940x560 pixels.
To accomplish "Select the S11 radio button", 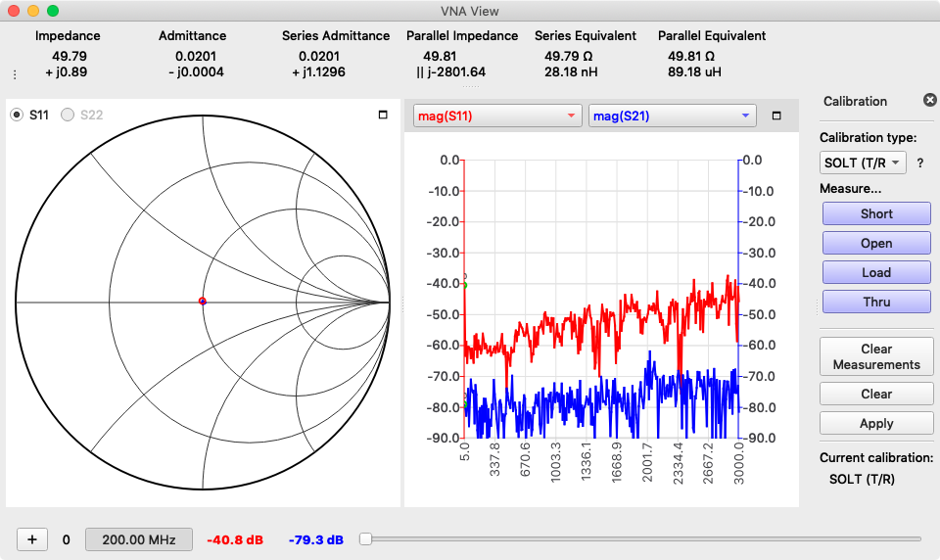I will (17, 115).
